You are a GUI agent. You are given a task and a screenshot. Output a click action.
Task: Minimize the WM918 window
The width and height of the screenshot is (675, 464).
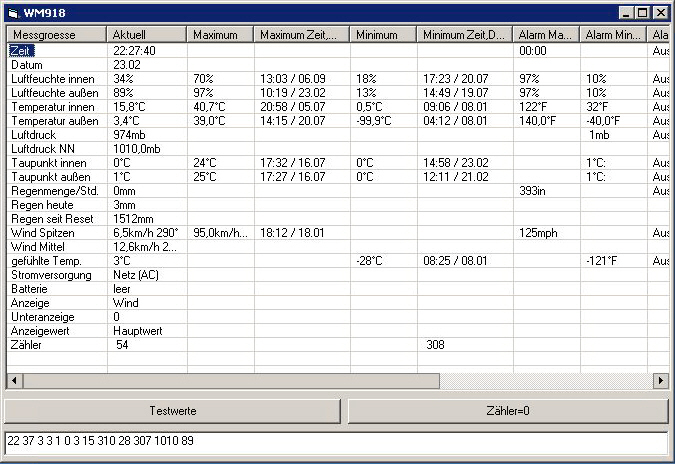[627, 13]
